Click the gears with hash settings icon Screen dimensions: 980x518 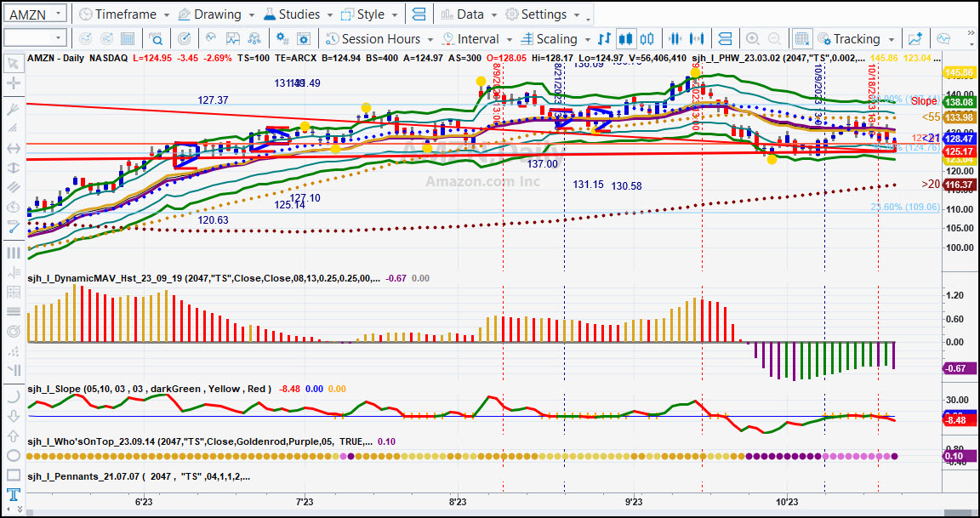coord(282,39)
